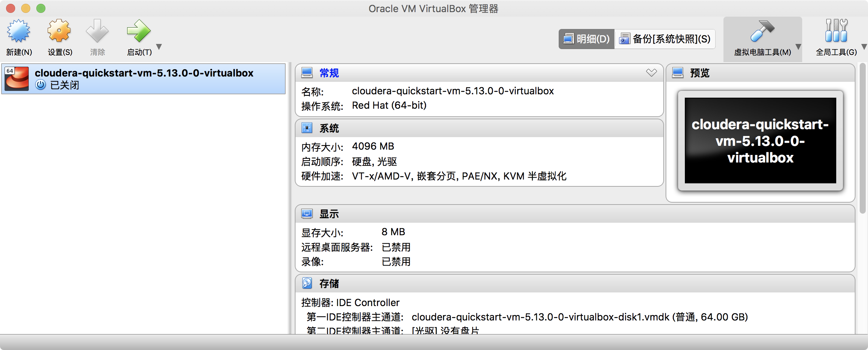The width and height of the screenshot is (868, 350).
Task: Click the 显示 (Display) monitor icon
Action: 307,214
